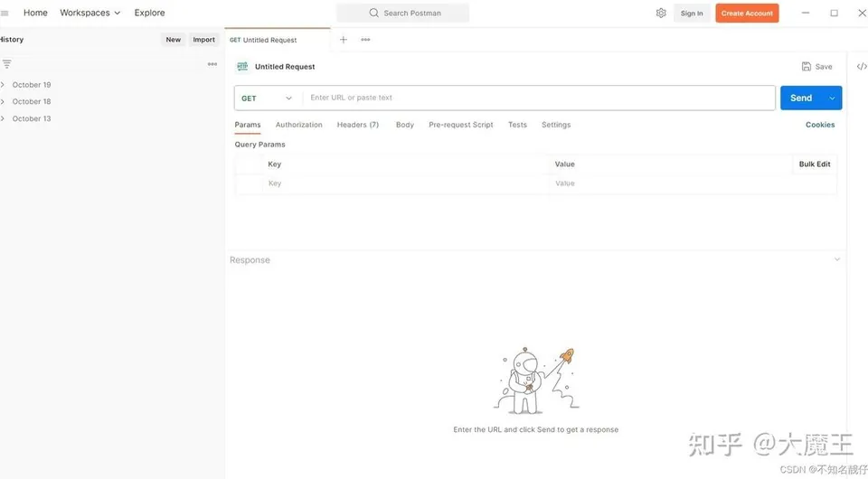Expand the October 18 history group
868x479 pixels.
(3, 102)
